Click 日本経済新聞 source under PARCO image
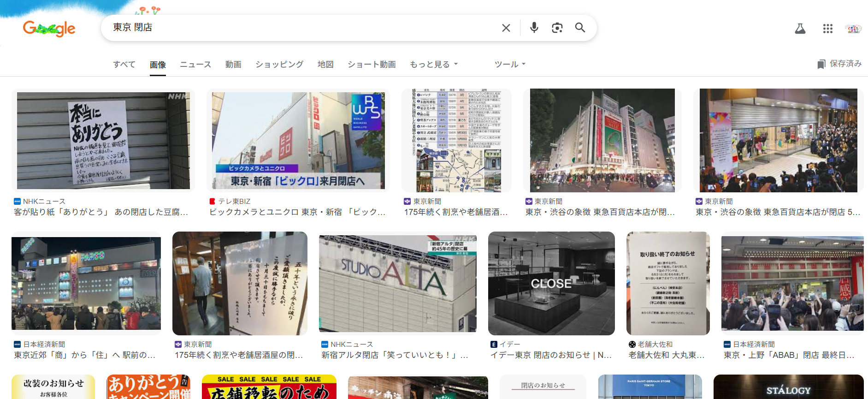Viewport: 868px width, 399px height. (x=44, y=345)
